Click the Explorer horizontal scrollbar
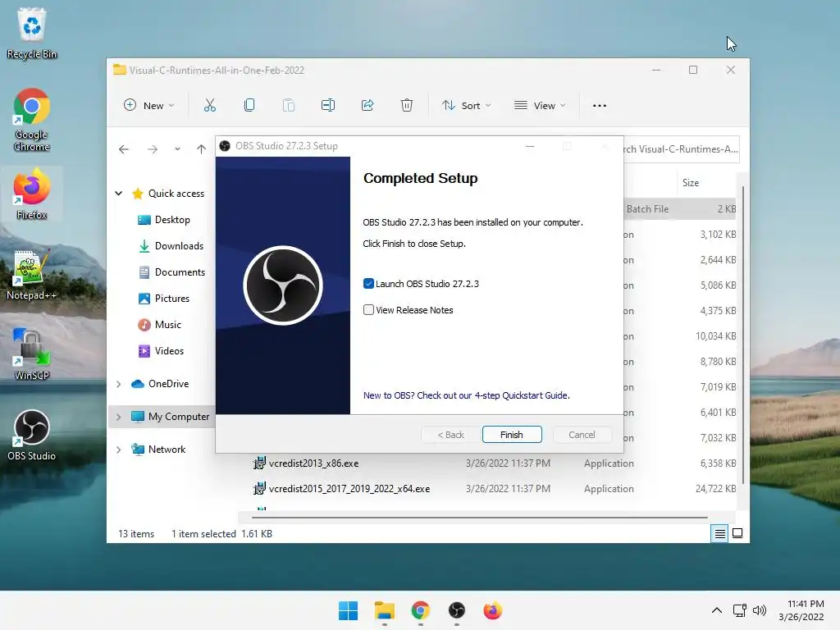840x630 pixels. 479,518
